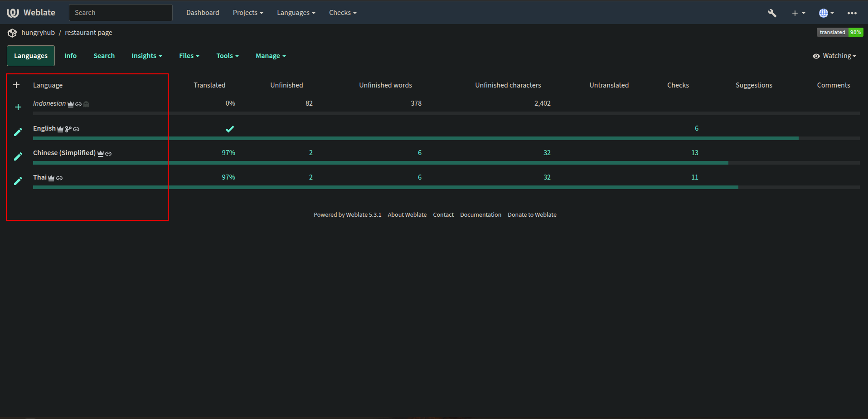Go to the Dashboard menu item
Screen dimensions: 868x419
point(203,13)
